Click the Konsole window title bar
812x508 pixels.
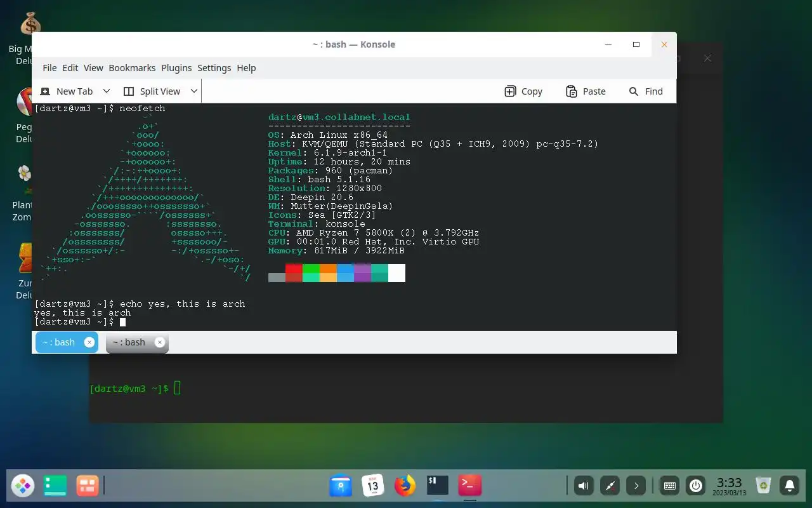(354, 44)
